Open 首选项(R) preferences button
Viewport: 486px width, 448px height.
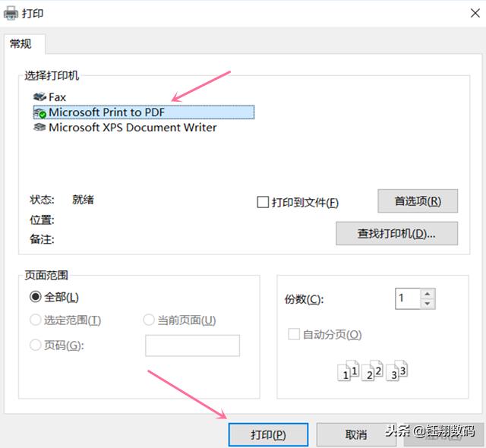pos(418,201)
